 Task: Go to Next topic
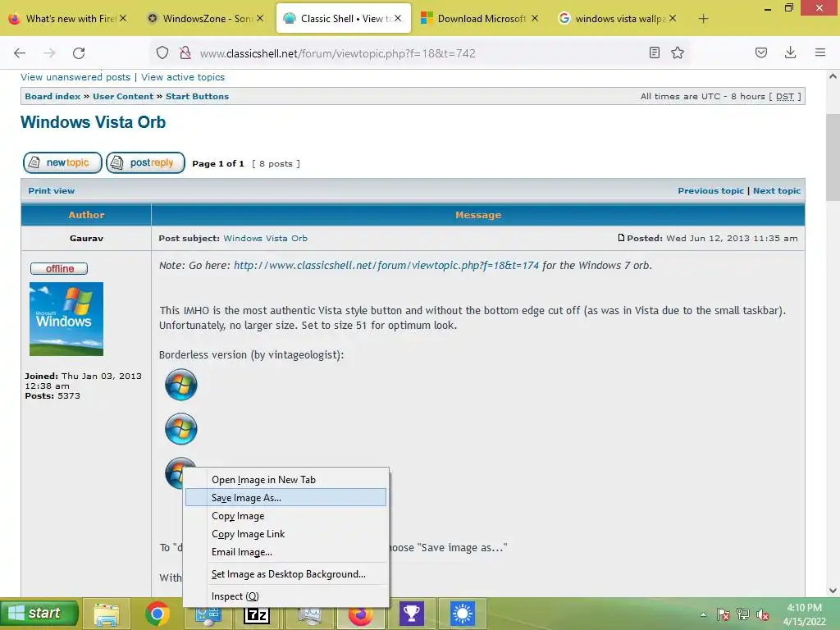click(x=777, y=190)
